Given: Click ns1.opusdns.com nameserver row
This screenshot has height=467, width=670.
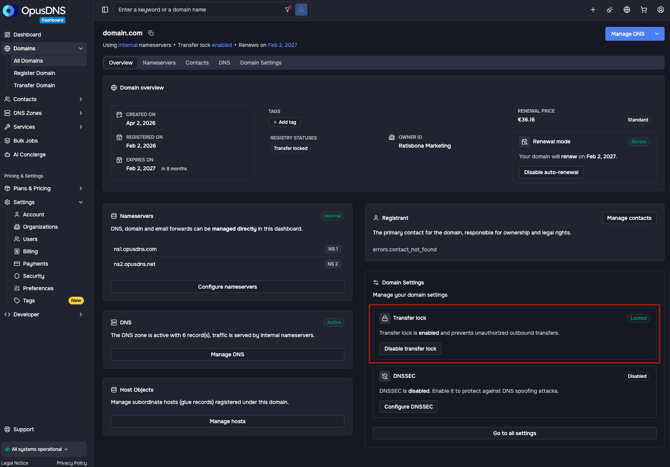Looking at the screenshot, I should [227, 249].
